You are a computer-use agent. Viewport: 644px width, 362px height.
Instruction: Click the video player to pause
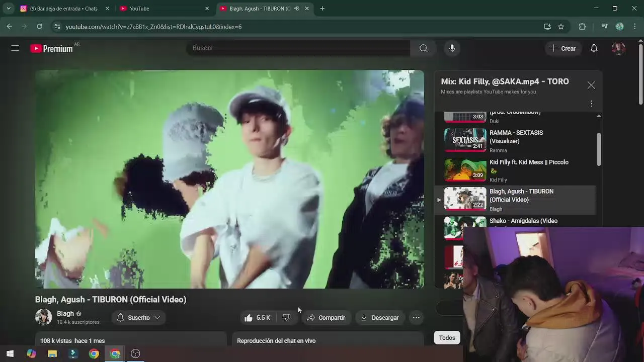point(229,179)
